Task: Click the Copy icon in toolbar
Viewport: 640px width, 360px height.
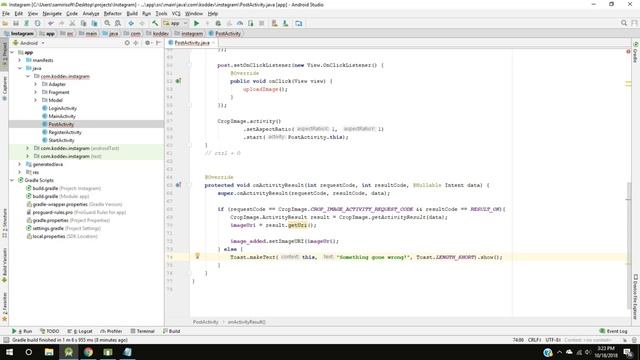Action: pyautogui.click(x=83, y=23)
